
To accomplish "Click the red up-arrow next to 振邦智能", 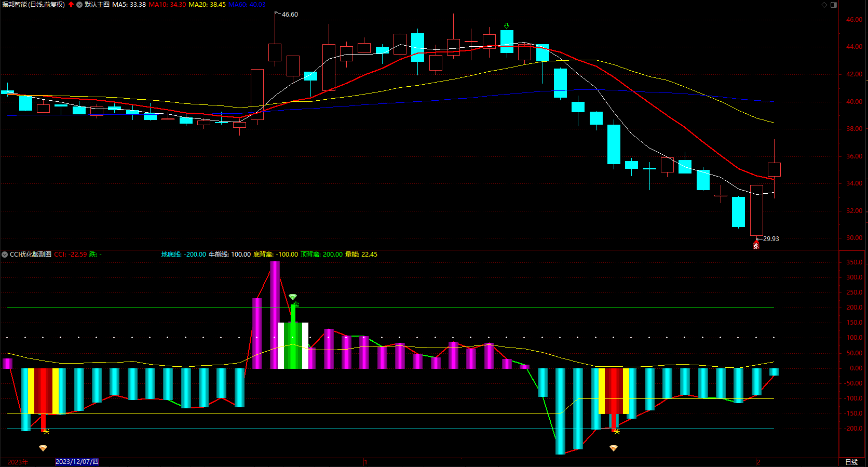I will click(x=71, y=5).
